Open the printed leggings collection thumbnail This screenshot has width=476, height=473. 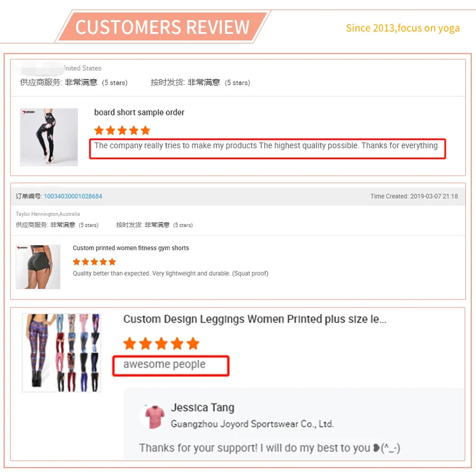(62, 353)
